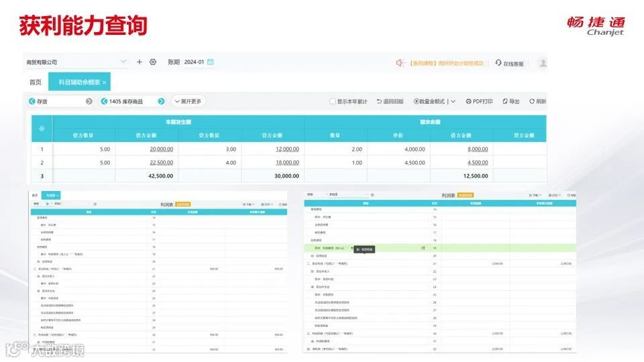Click the next arrow after 1405 库存商品
644x362 pixels.
(x=161, y=101)
